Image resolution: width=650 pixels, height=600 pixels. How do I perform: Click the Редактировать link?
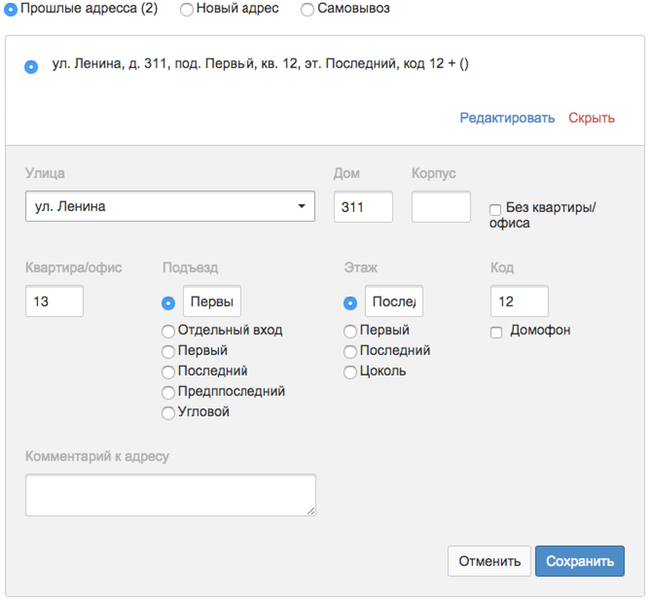pyautogui.click(x=507, y=118)
